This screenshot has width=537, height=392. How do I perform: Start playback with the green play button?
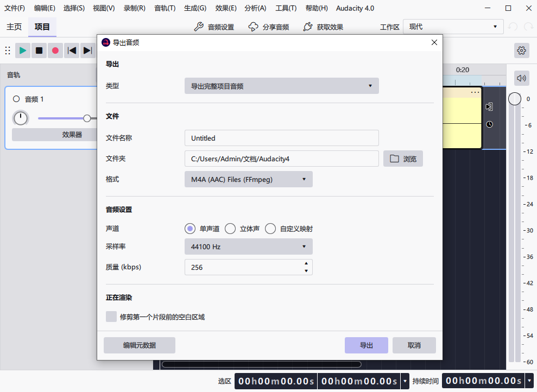[23, 50]
